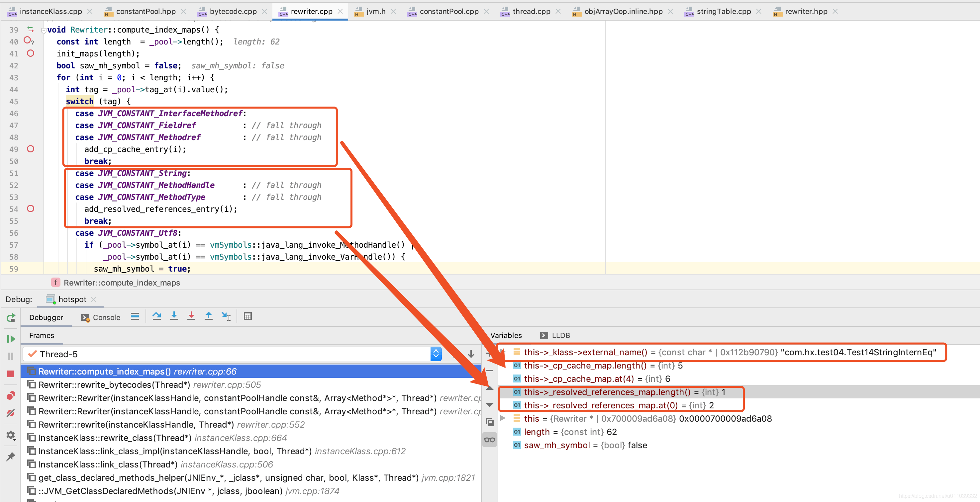Move selected watch down
Screen dimensions: 980x502
[x=490, y=405]
